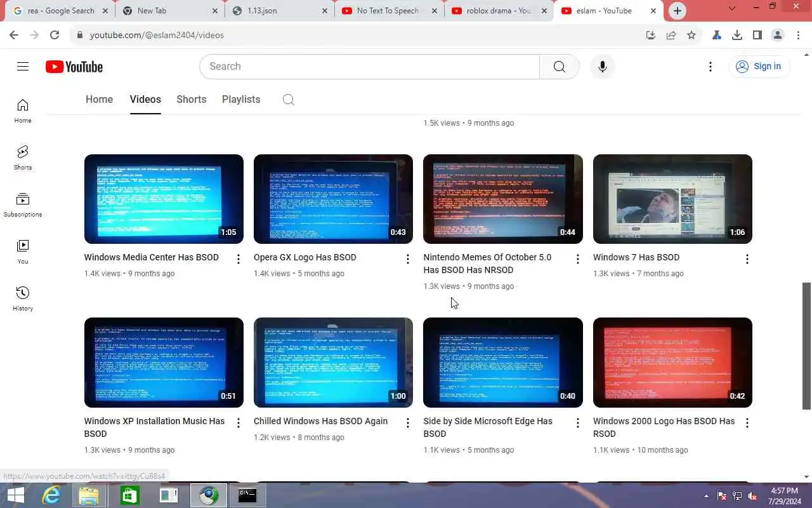Toggle the Chrome side panel
The image size is (812, 508).
(x=757, y=36)
